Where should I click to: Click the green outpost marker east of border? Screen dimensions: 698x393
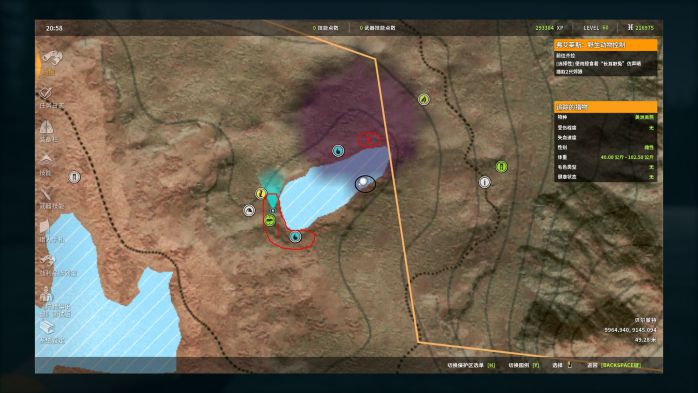[x=502, y=167]
